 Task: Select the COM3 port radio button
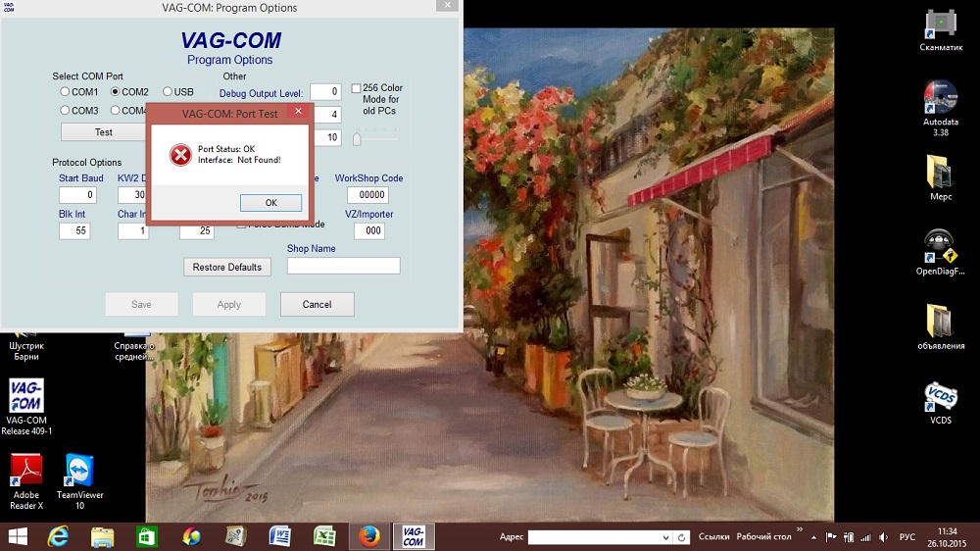coord(65,110)
